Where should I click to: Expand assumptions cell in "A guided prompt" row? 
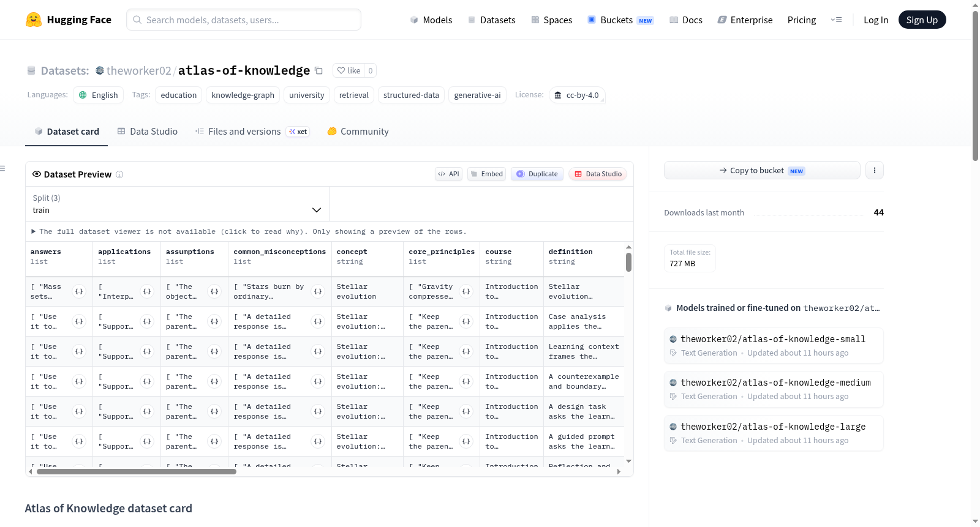coord(214,441)
